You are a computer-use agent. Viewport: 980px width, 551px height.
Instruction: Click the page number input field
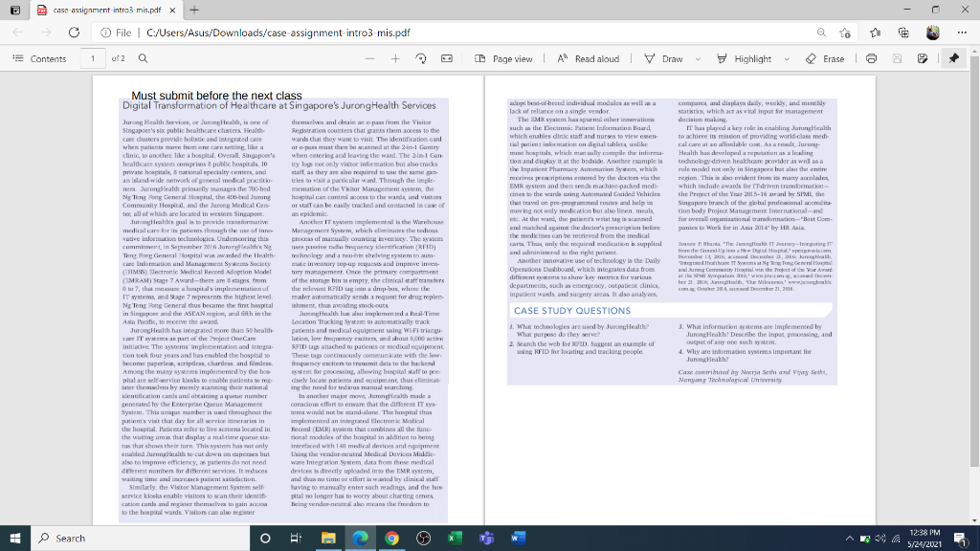[x=93, y=58]
